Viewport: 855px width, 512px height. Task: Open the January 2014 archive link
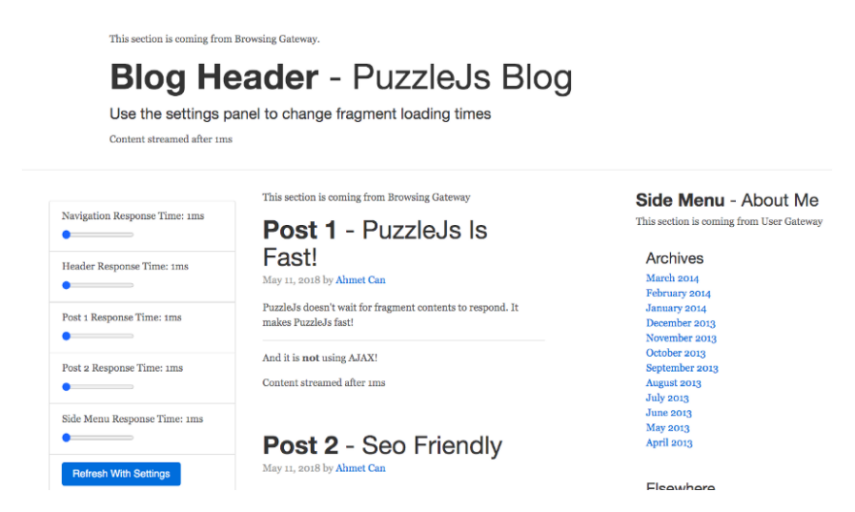(x=676, y=308)
